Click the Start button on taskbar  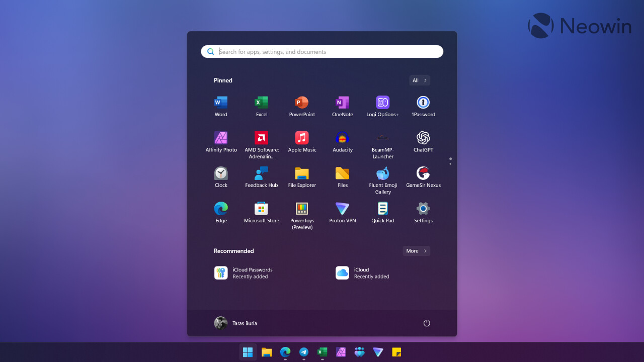tap(248, 352)
